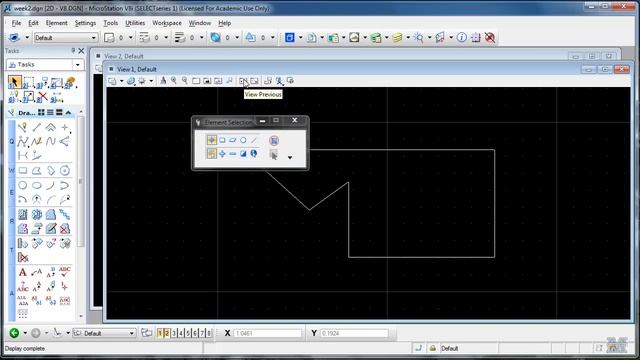Click the Zoom In magnifier in View 1
Screen dimensions: 640x360
[174, 81]
